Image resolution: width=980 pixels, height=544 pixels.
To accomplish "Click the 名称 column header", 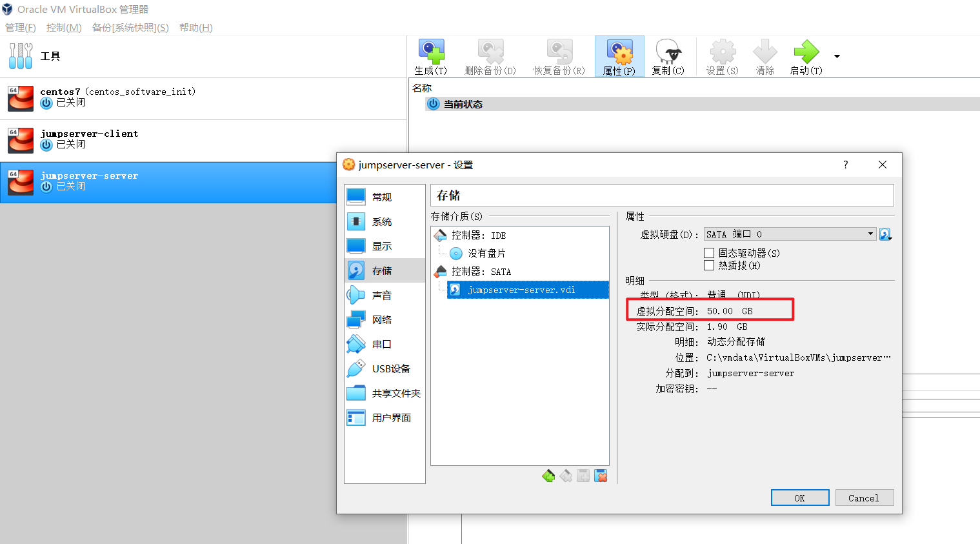I will tap(422, 88).
